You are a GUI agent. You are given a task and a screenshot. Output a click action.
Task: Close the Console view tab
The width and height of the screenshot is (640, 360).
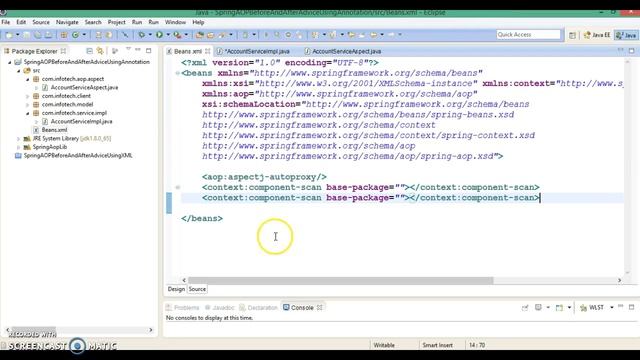320,307
